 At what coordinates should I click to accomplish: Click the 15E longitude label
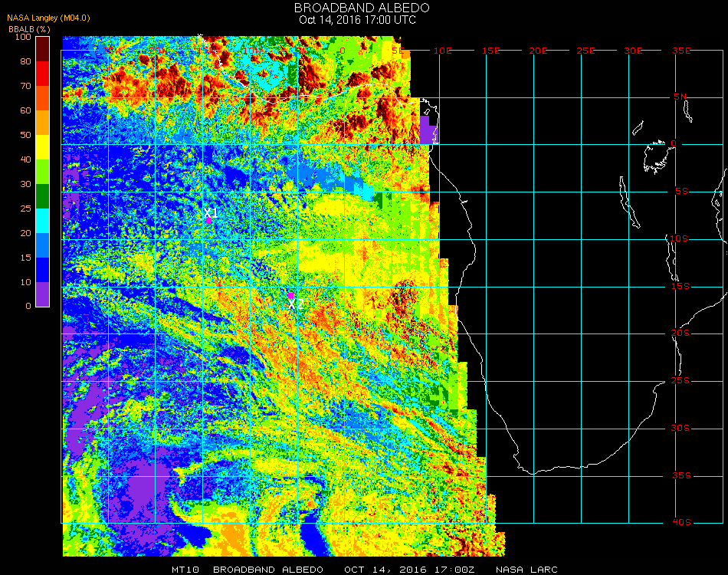[x=490, y=51]
